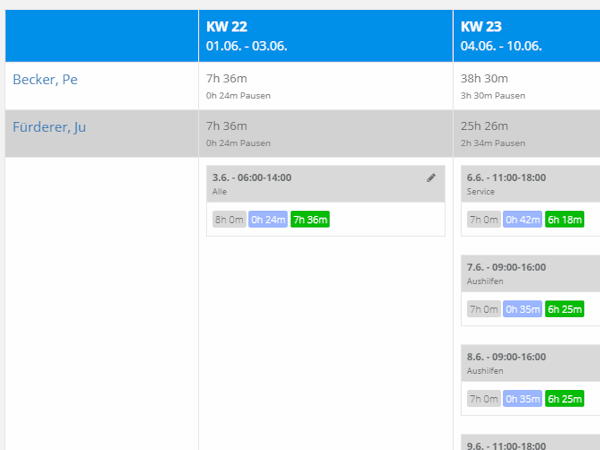600x450 pixels.
Task: Select the KW 22 week column header
Action: tap(325, 36)
